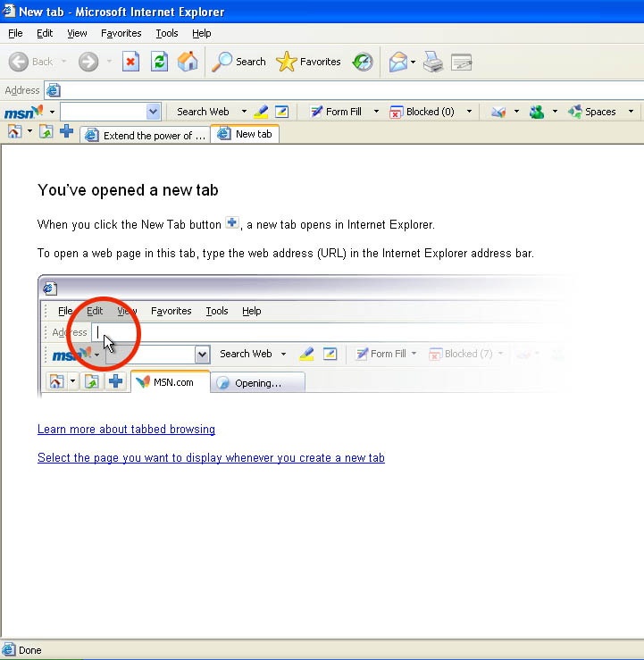Expand the MSN mail icon dropdown

(516, 112)
